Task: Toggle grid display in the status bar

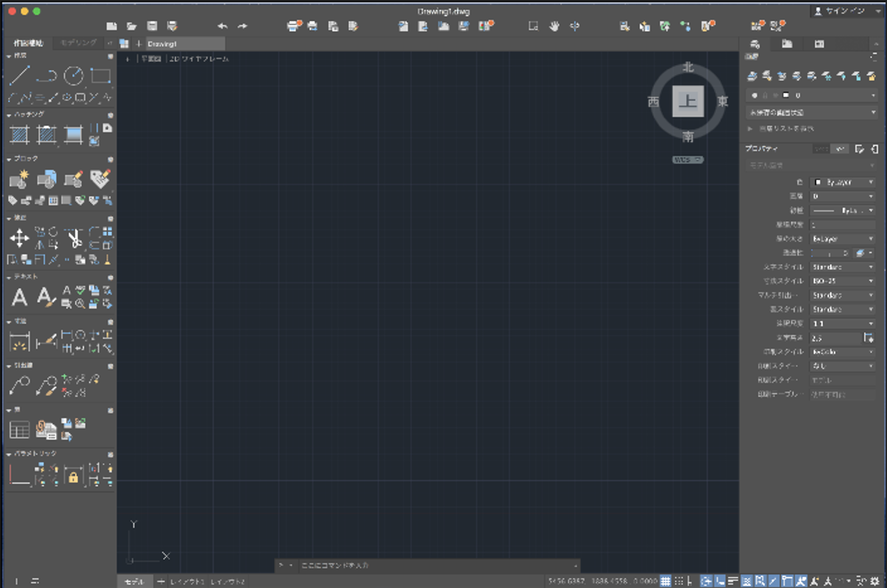Action: point(665,581)
